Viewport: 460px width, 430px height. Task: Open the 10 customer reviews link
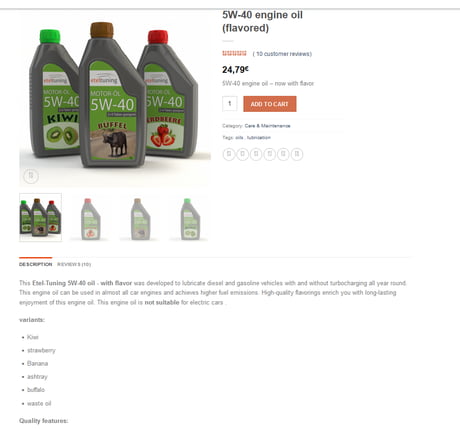coord(282,54)
